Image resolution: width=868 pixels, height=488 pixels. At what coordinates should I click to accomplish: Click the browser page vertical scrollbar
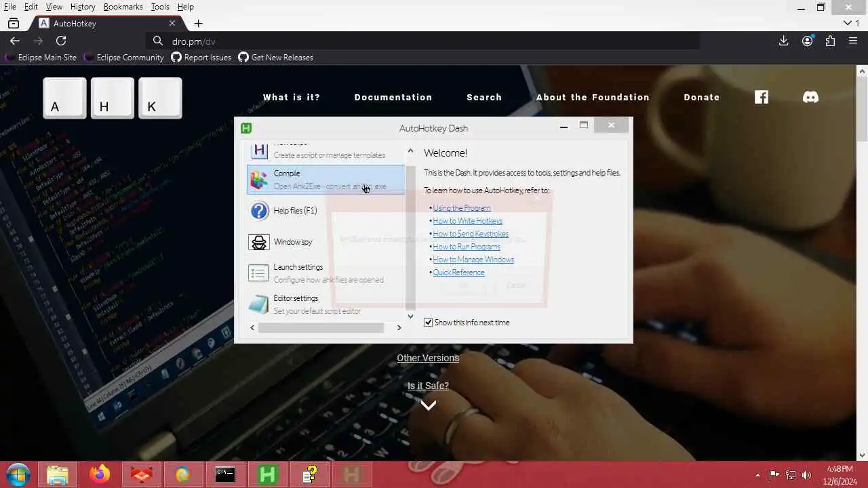(x=863, y=108)
